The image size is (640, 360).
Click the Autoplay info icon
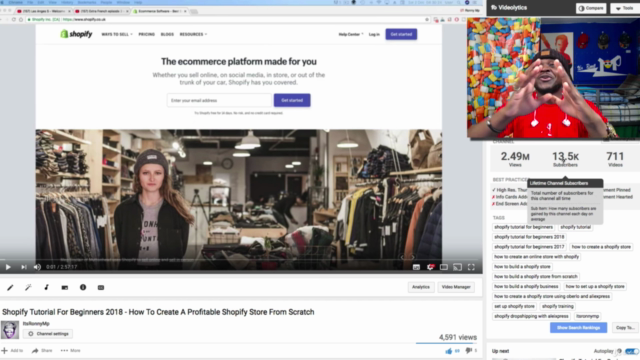pyautogui.click(x=619, y=351)
